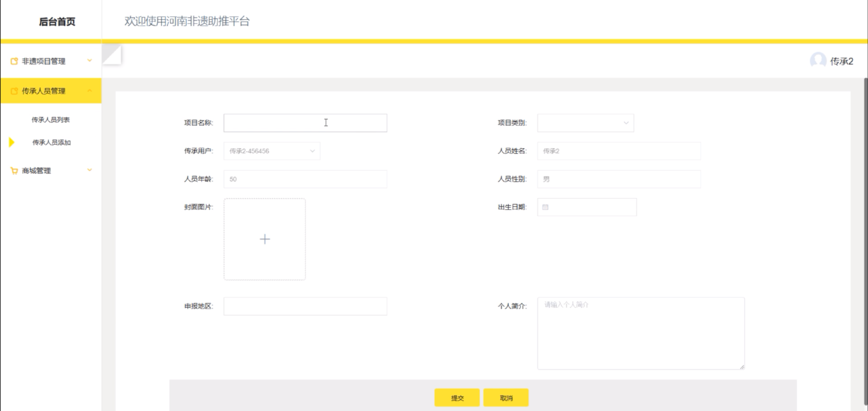
Task: Click the 取消 button
Action: (506, 398)
